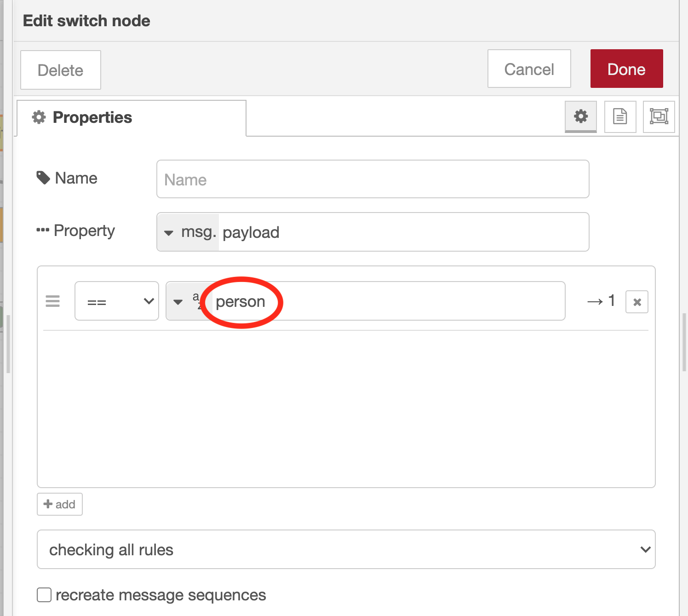Image resolution: width=688 pixels, height=616 pixels.
Task: Toggle recreate message sequences checkbox
Action: point(44,595)
